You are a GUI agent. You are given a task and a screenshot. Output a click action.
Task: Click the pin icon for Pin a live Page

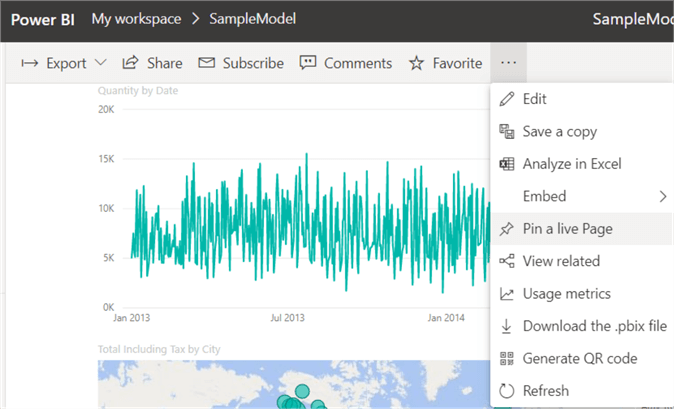(x=506, y=229)
